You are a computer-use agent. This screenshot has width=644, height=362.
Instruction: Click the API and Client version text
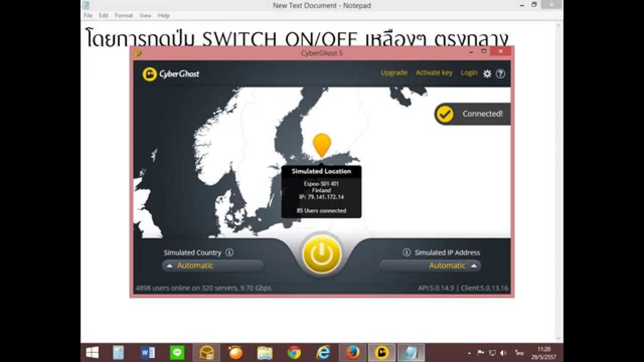pos(463,288)
